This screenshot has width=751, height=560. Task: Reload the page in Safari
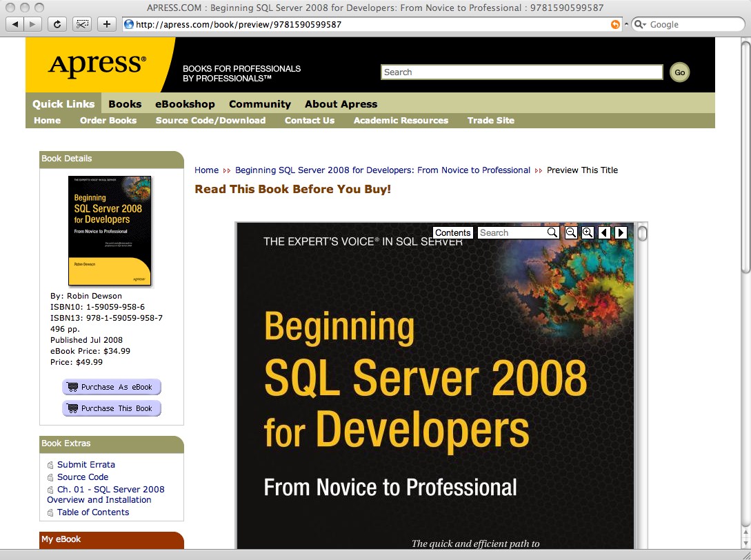click(x=58, y=24)
